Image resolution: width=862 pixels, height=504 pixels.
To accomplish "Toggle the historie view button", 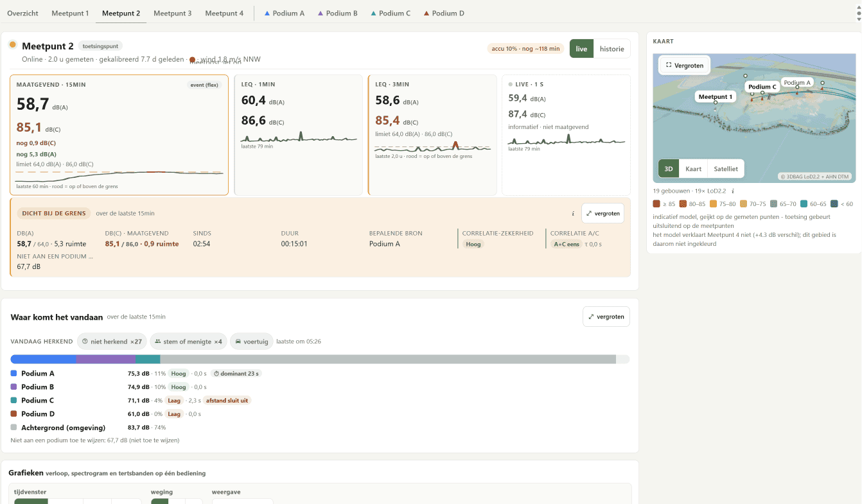I will coord(611,49).
